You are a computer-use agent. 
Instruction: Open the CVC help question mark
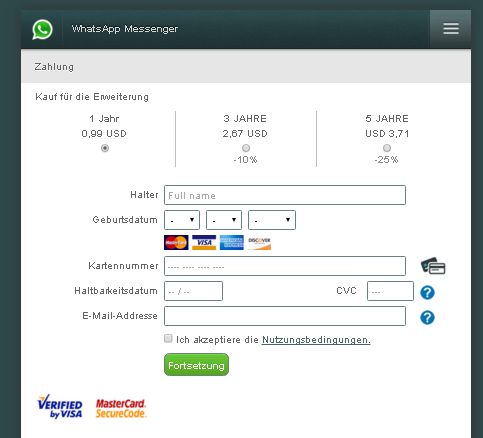[x=427, y=292]
